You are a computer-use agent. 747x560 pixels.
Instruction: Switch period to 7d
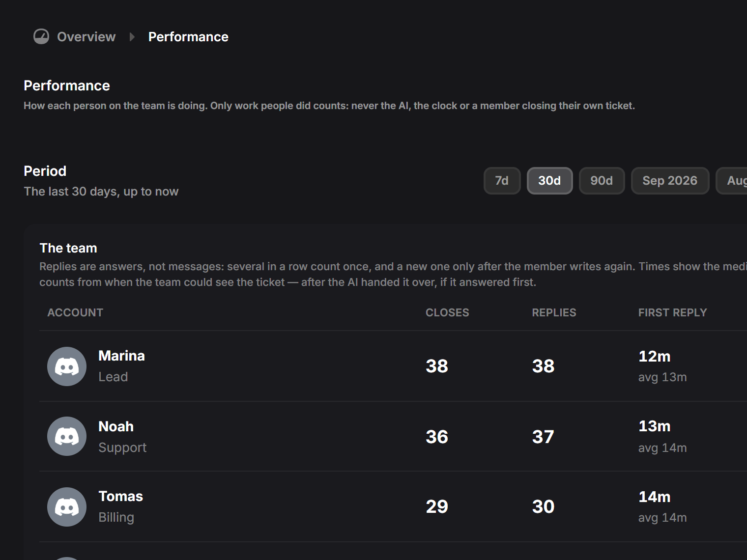tap(502, 181)
